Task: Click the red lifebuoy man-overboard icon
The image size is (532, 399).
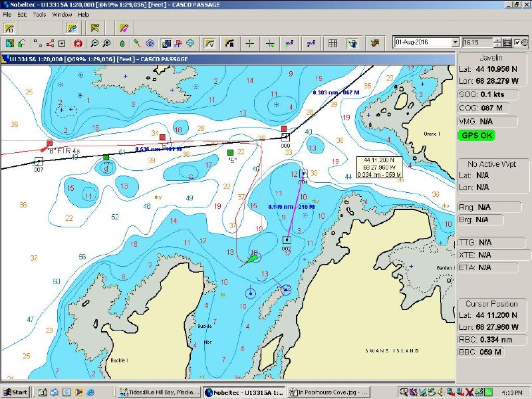Action: [x=78, y=43]
